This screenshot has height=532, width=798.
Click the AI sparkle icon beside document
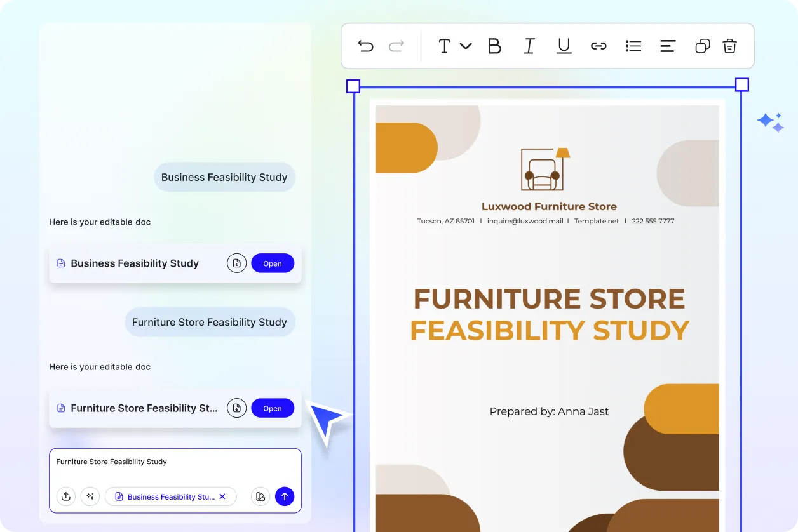tap(771, 122)
